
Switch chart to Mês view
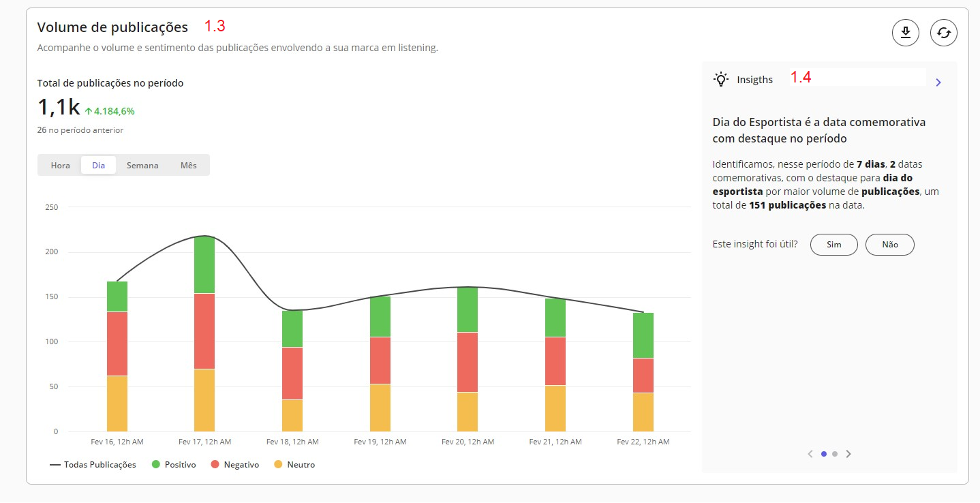tap(188, 166)
